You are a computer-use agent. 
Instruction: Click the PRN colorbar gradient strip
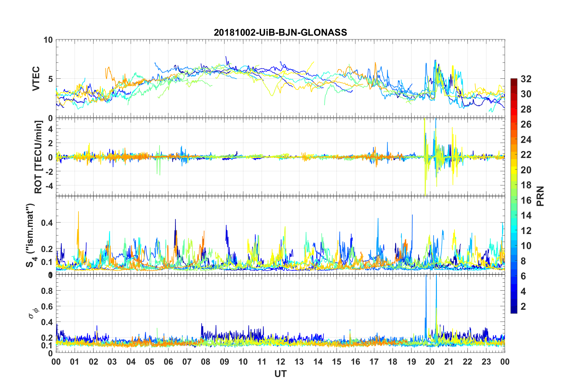click(514, 196)
